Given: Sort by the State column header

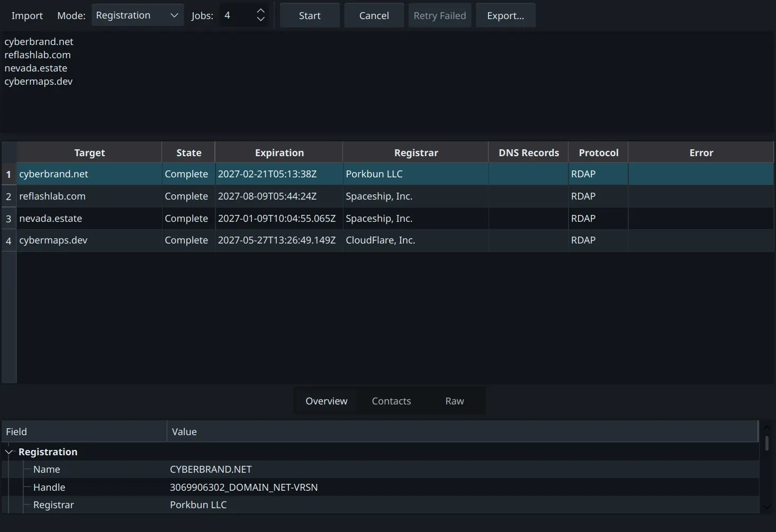Looking at the screenshot, I should tap(188, 152).
